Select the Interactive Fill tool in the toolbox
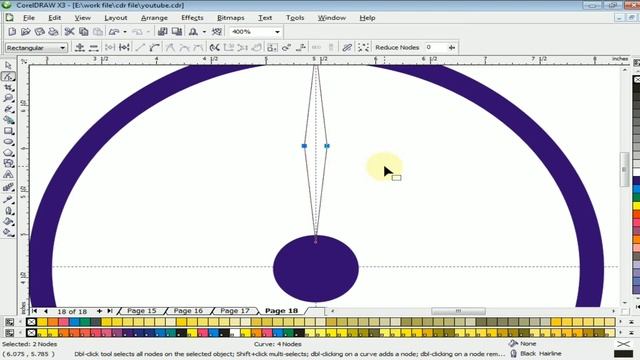The image size is (640, 360). point(8,232)
